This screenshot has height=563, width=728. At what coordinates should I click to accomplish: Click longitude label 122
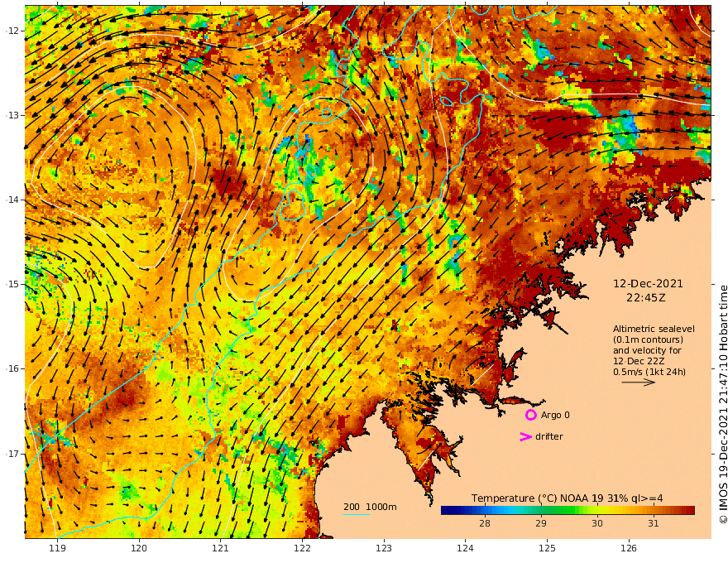tap(302, 549)
